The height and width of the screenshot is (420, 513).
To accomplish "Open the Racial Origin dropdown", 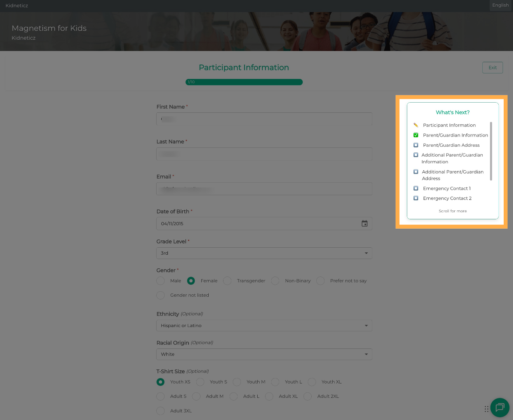I will click(264, 354).
